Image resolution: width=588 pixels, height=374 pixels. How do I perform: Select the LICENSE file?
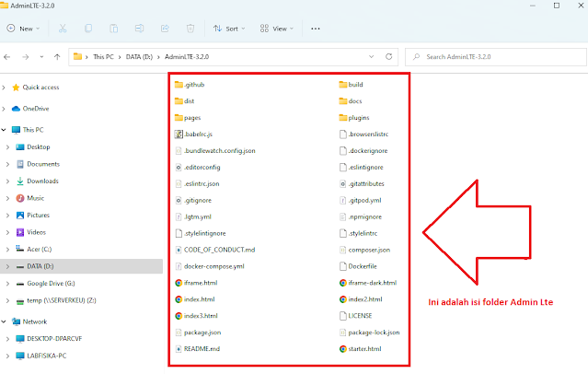pos(360,316)
